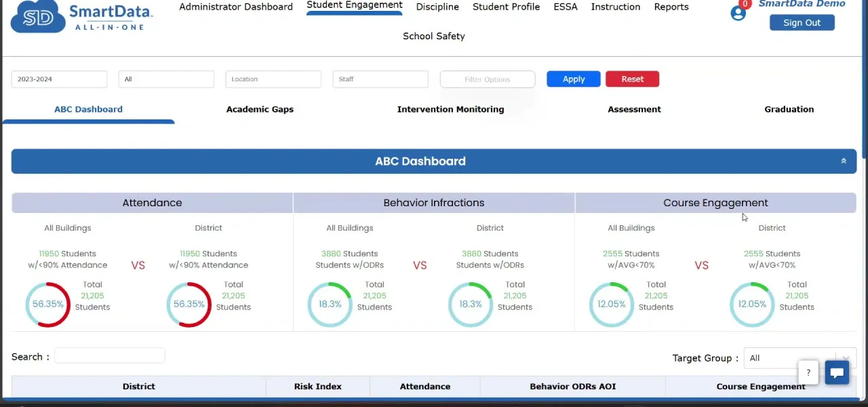Screen dimensions: 868x407
Task: Sort by the Risk Index column header
Action: [318, 387]
